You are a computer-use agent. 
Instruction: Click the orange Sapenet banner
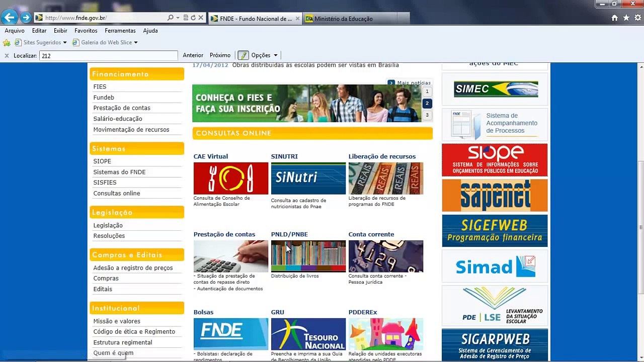495,196
